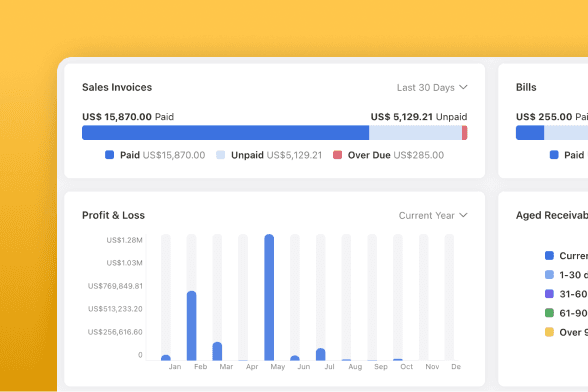The height and width of the screenshot is (392, 588).
Task: Select the Mar bar in the chart
Action: click(217, 351)
